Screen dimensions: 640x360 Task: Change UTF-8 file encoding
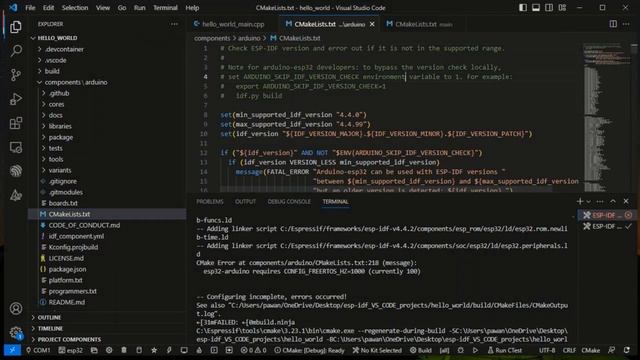pos(547,350)
